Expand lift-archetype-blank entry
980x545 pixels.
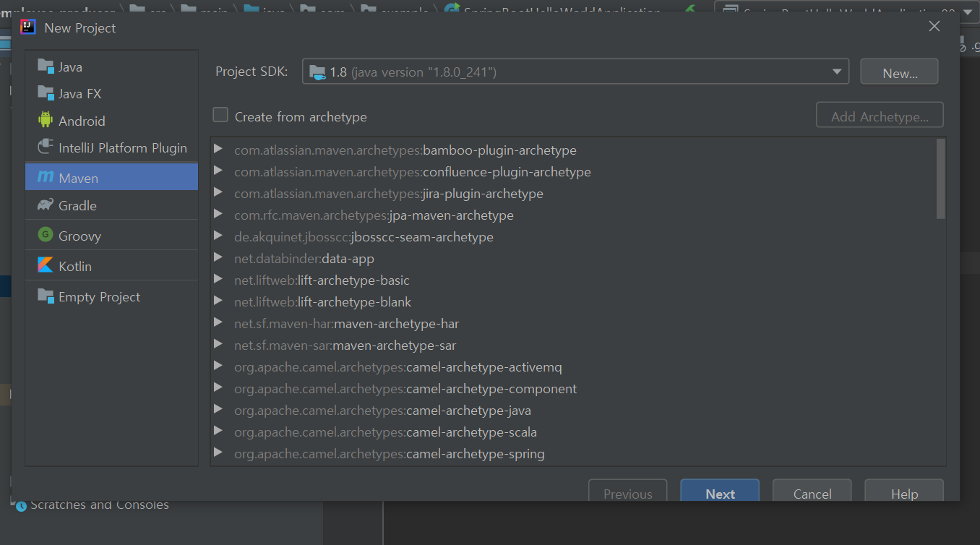[x=218, y=301]
